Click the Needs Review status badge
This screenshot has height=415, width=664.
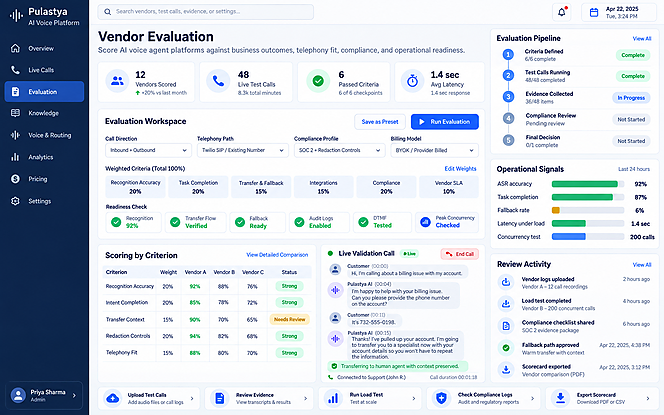pyautogui.click(x=290, y=319)
